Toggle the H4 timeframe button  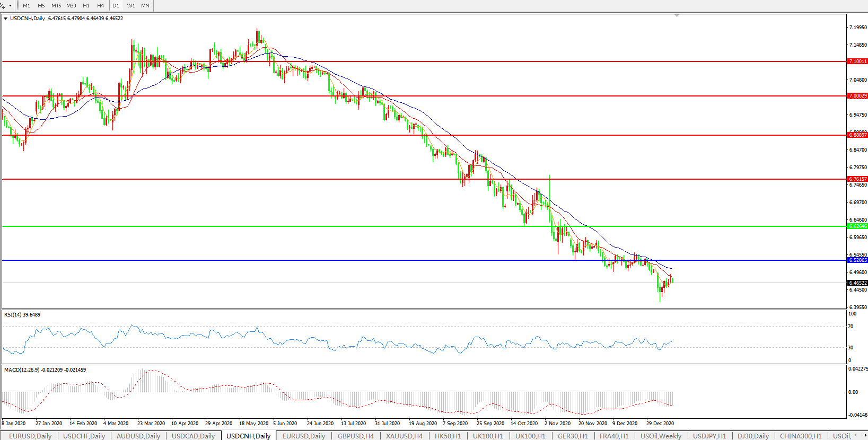[x=100, y=6]
